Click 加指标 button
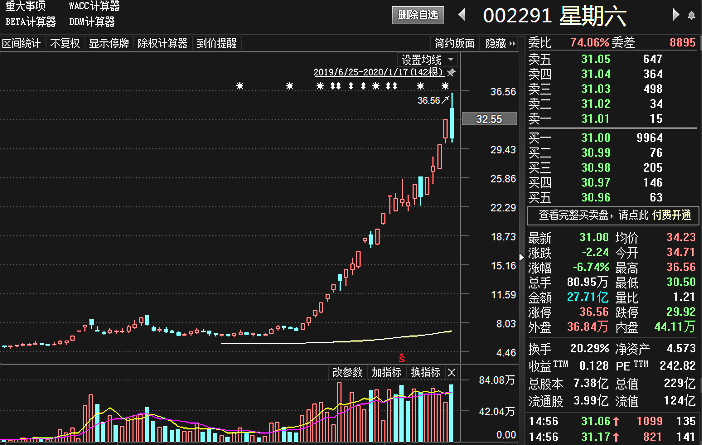The image size is (702, 445). [386, 372]
